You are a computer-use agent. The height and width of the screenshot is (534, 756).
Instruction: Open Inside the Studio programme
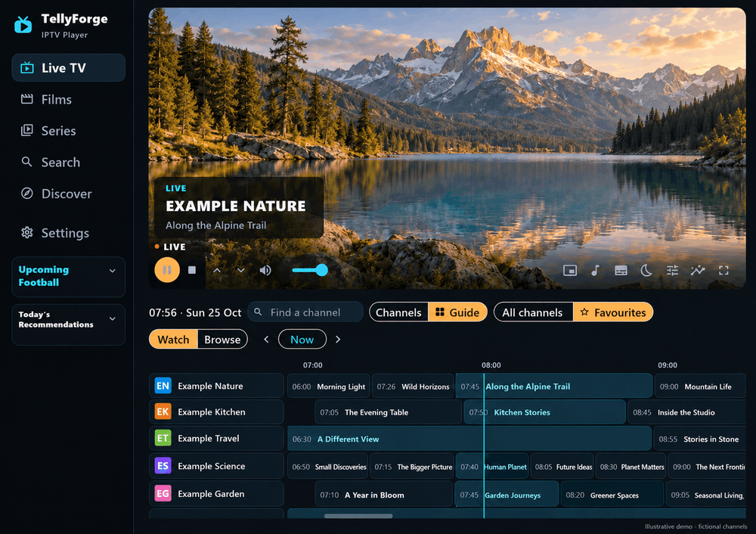coord(687,412)
